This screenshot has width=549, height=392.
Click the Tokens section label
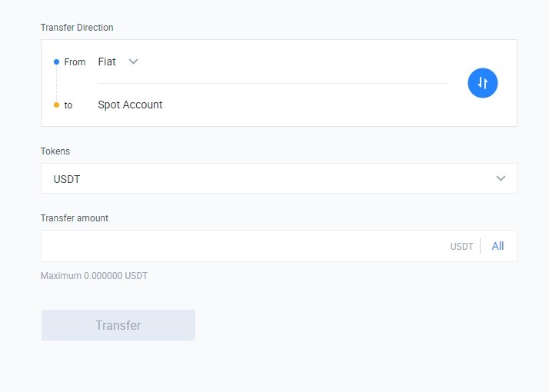point(55,151)
